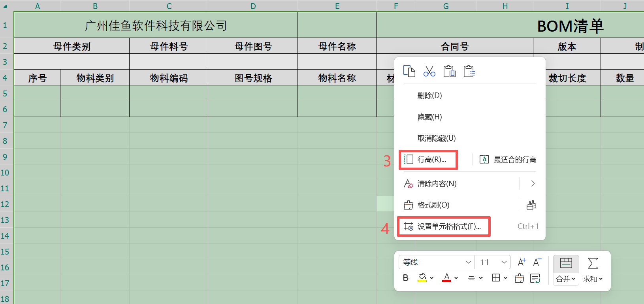Click the Paste clipboard icon
Screen dimensions: 644x304
click(x=449, y=71)
